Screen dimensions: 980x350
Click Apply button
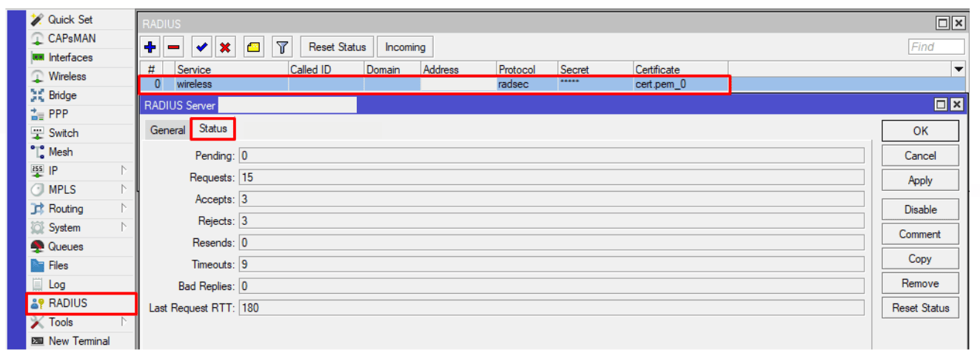(920, 180)
